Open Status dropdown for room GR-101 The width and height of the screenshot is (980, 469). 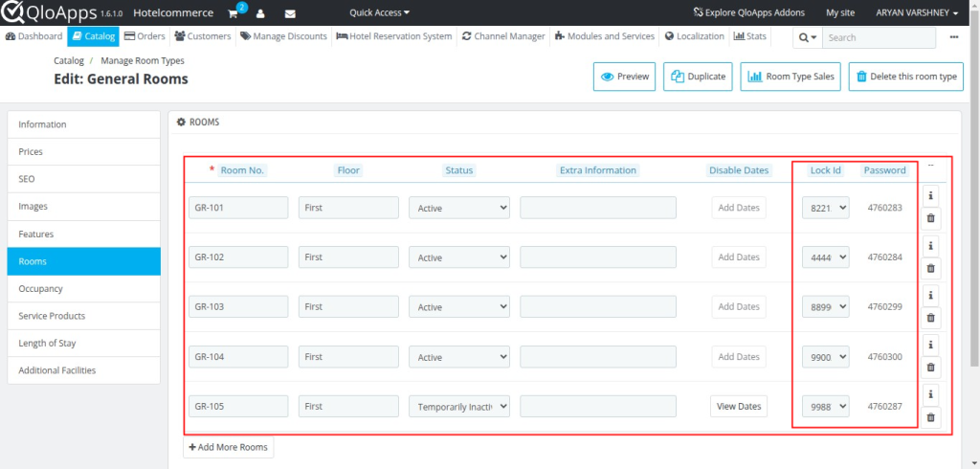459,208
